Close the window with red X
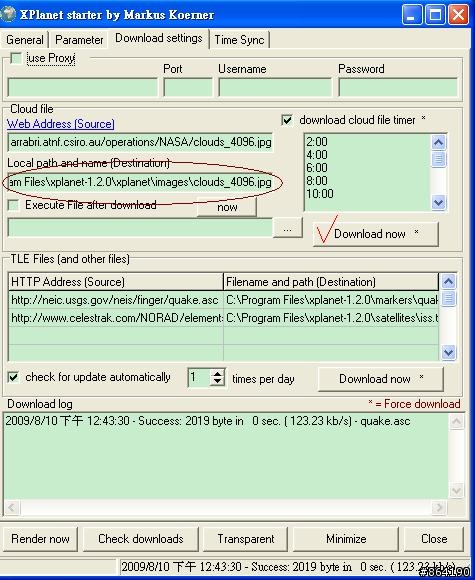 [x=458, y=15]
